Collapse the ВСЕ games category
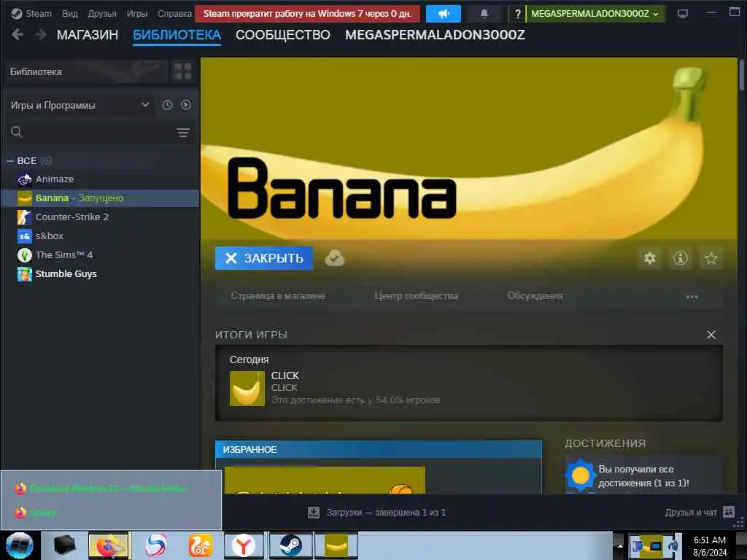 coord(10,161)
